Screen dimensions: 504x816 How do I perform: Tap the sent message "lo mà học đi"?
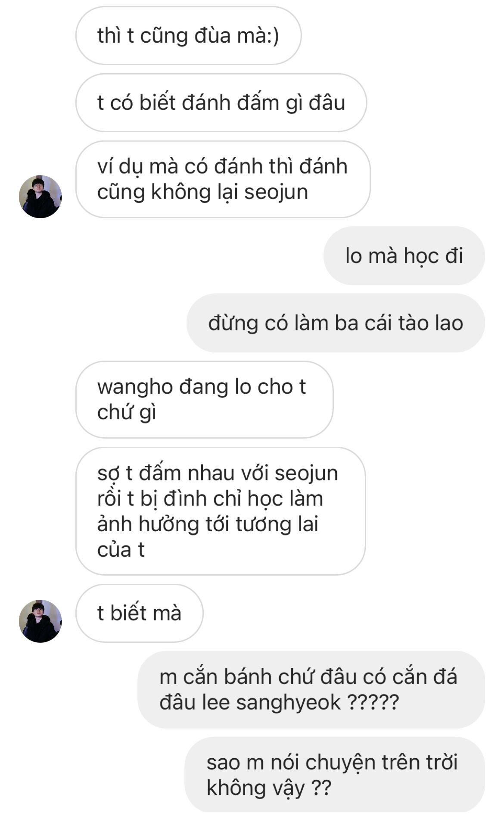pos(404,255)
